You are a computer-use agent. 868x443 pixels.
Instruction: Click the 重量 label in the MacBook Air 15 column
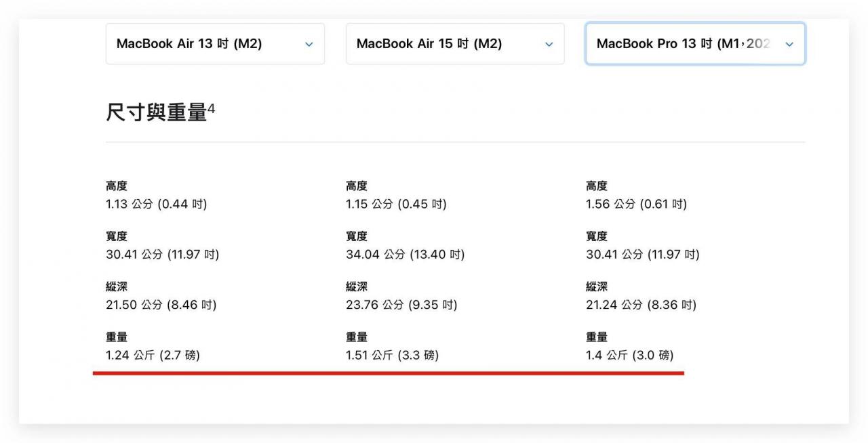357,337
